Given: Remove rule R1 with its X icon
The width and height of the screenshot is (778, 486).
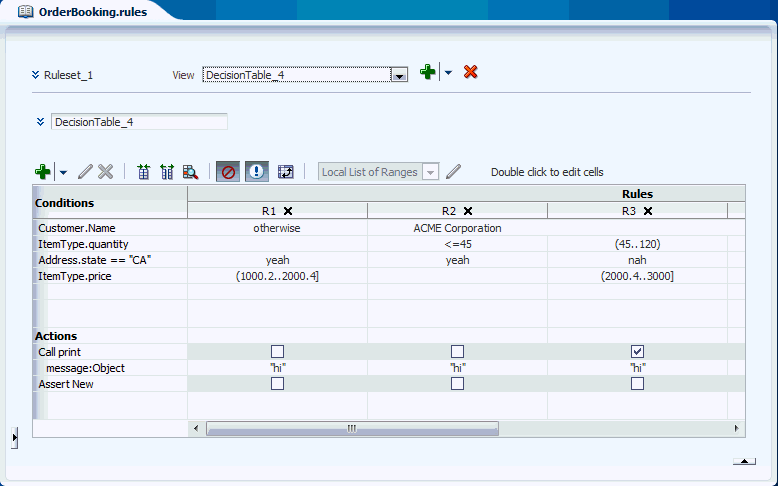Looking at the screenshot, I should [x=288, y=211].
